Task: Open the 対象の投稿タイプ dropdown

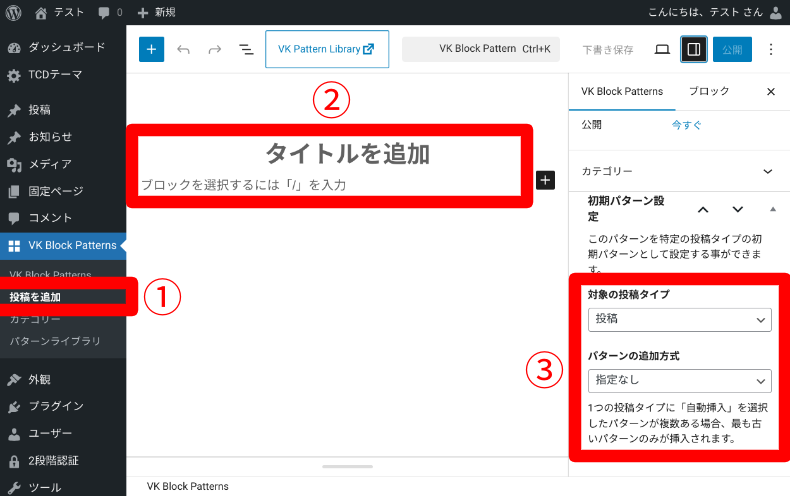Action: tap(680, 320)
